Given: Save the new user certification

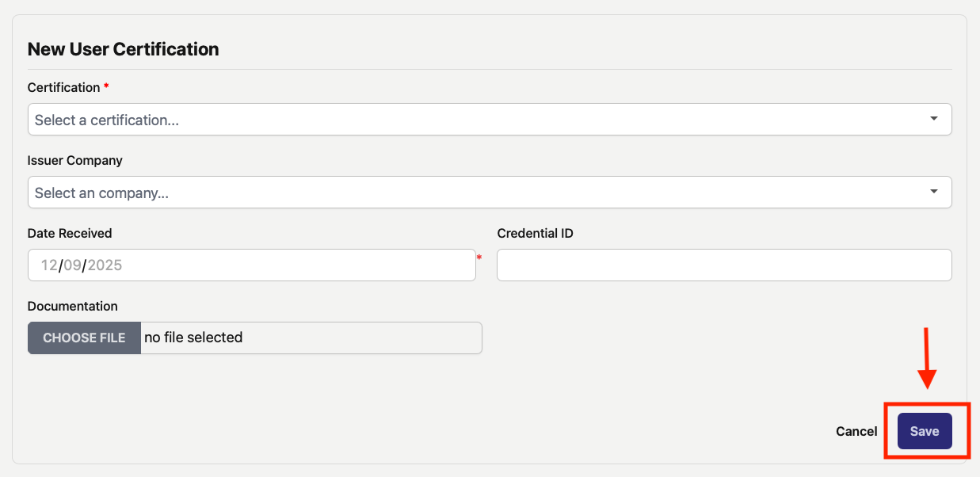Looking at the screenshot, I should pyautogui.click(x=925, y=431).
